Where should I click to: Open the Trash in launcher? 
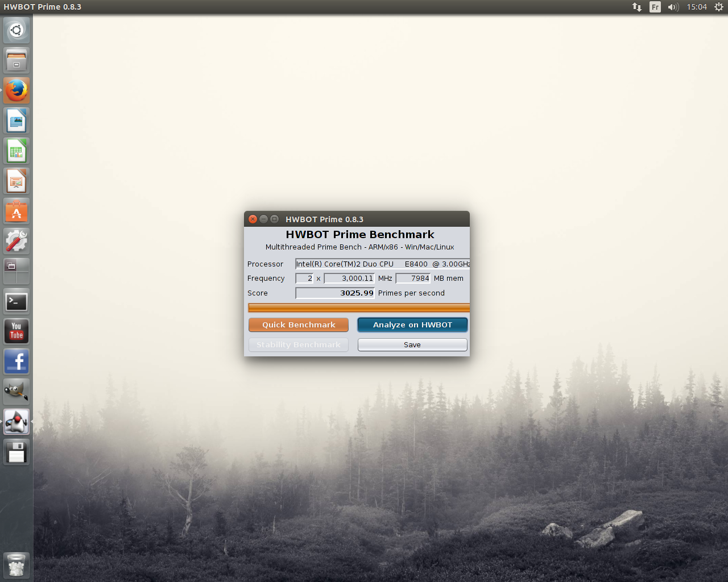16,566
